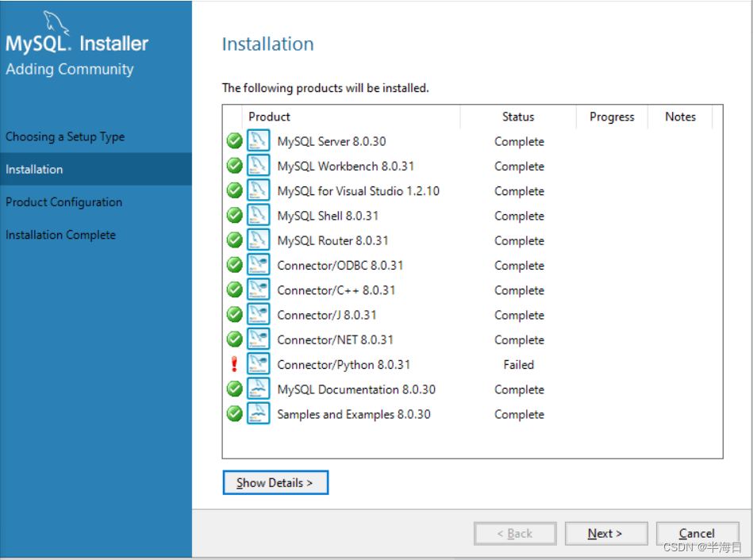This screenshot has height=560, width=753.
Task: Click the green checkmark beside MySQL Shell
Action: click(234, 216)
